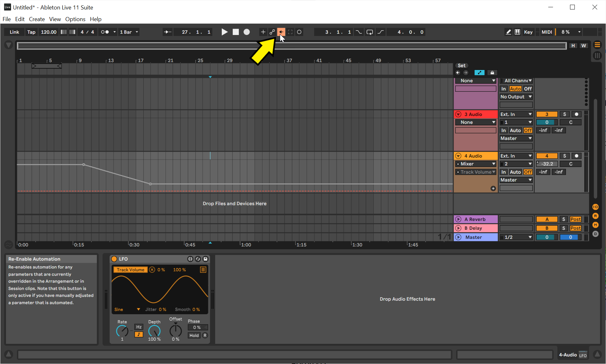Open 3 Audio Master output dropdown
This screenshot has width=606, height=364.
tap(516, 138)
